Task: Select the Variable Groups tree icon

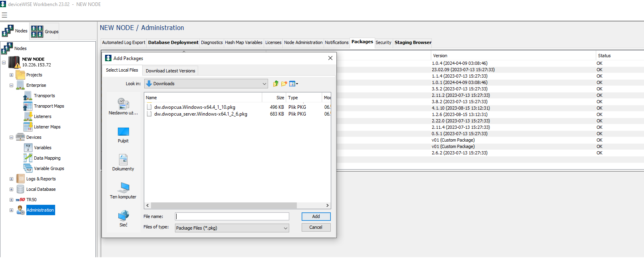Action: [x=28, y=168]
